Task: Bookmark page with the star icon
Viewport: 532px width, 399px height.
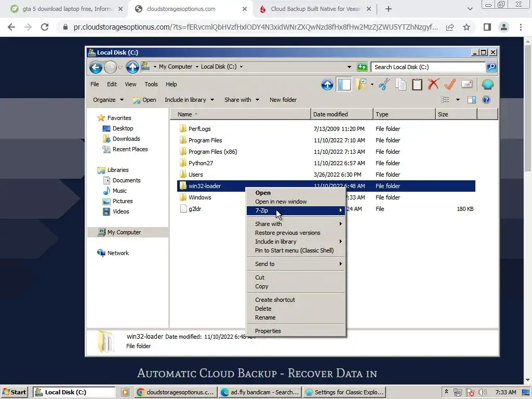Action: 467,27
